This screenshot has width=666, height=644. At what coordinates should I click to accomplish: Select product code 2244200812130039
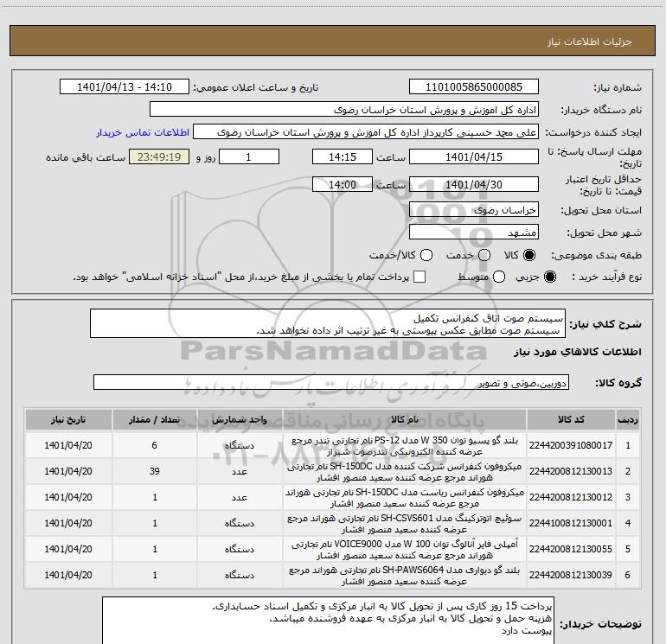[571, 575]
